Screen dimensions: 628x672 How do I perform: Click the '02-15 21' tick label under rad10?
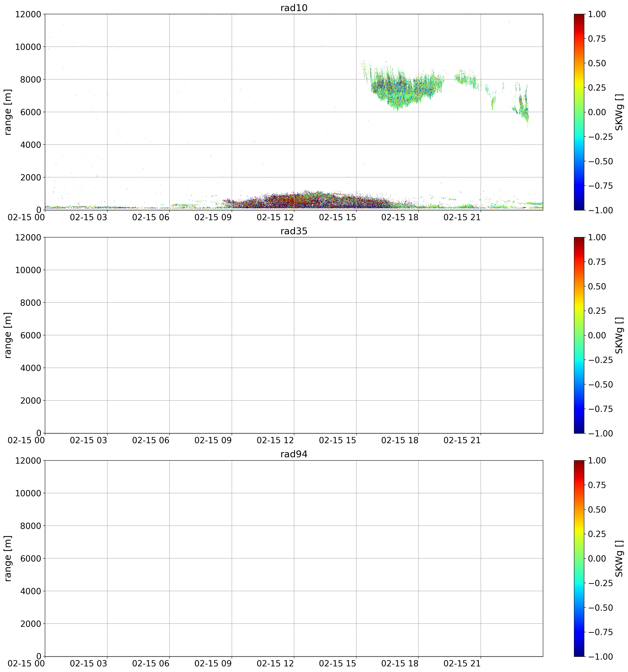pos(462,217)
